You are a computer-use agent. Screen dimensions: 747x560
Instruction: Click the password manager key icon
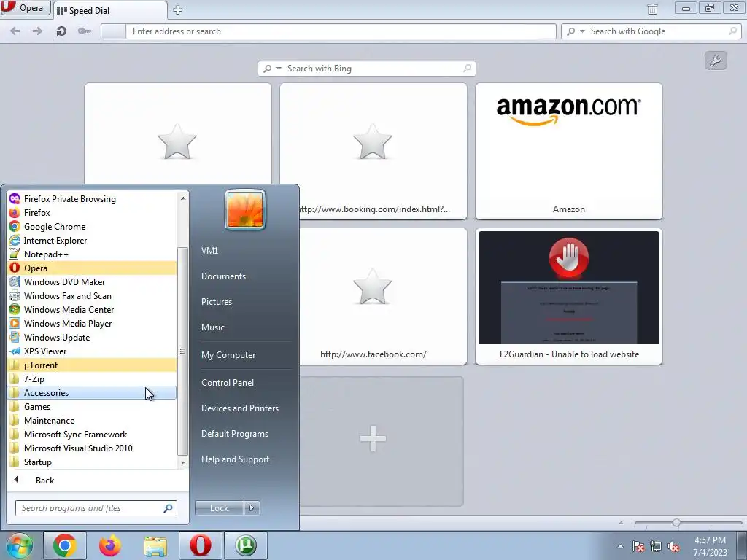pyautogui.click(x=85, y=31)
